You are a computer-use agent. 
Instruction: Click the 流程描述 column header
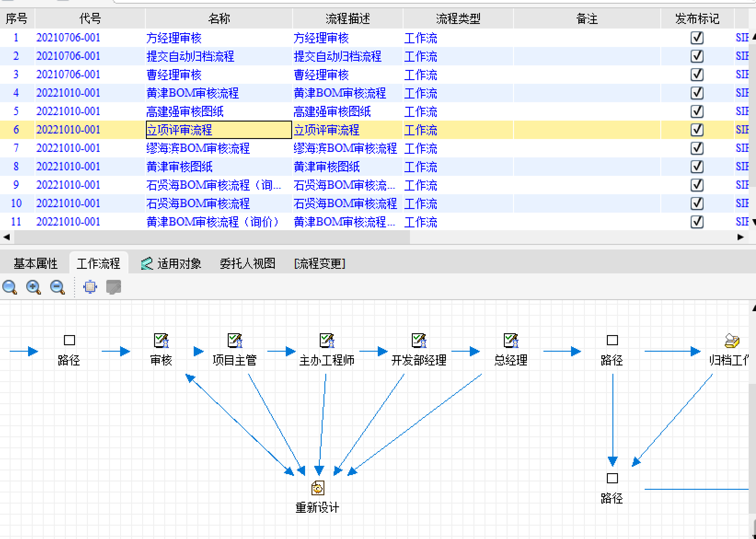tap(348, 19)
